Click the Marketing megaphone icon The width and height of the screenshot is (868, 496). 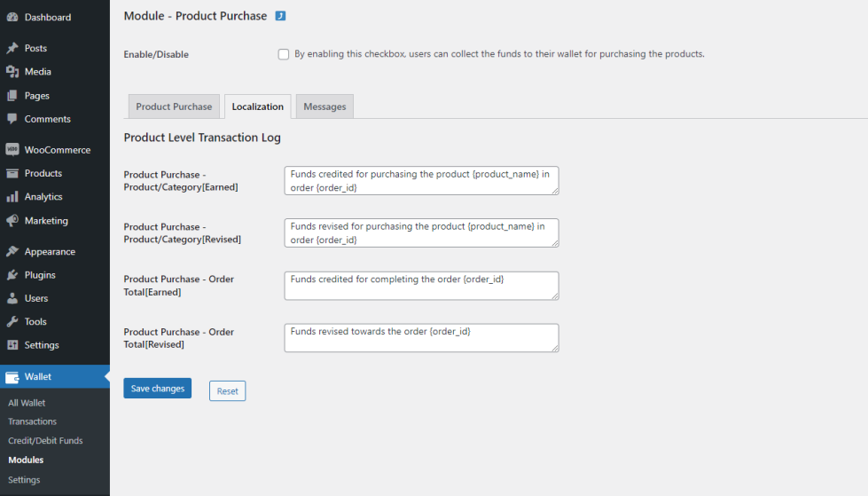12,221
